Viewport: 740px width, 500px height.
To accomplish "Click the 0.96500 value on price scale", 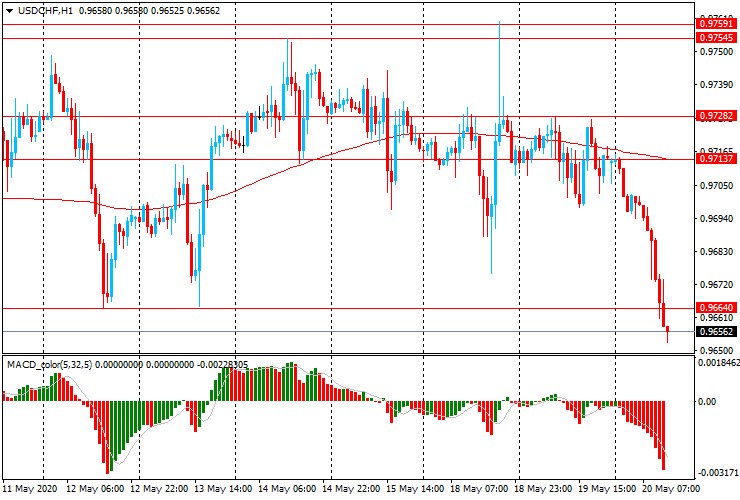I will pos(716,350).
